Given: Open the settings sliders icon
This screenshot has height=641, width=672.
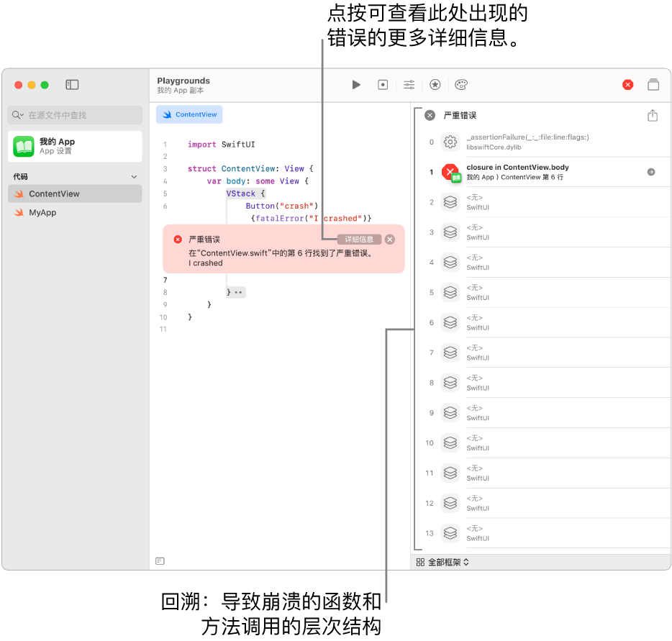Looking at the screenshot, I should (x=409, y=85).
